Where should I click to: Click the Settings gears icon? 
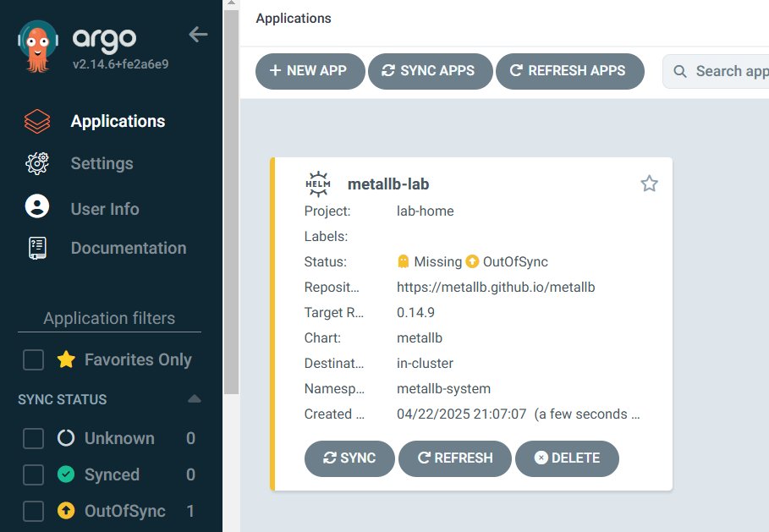37,163
